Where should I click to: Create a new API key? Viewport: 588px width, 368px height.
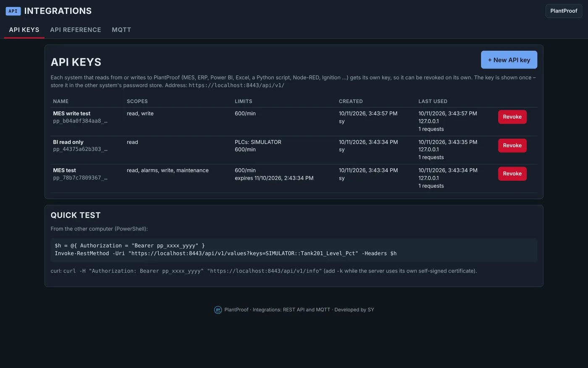pyautogui.click(x=509, y=60)
